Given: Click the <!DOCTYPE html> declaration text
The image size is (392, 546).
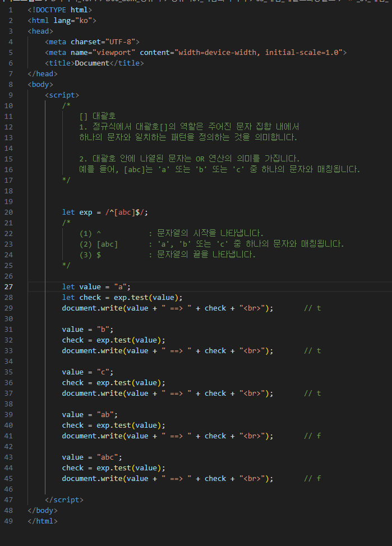Looking at the screenshot, I should 60,10.
